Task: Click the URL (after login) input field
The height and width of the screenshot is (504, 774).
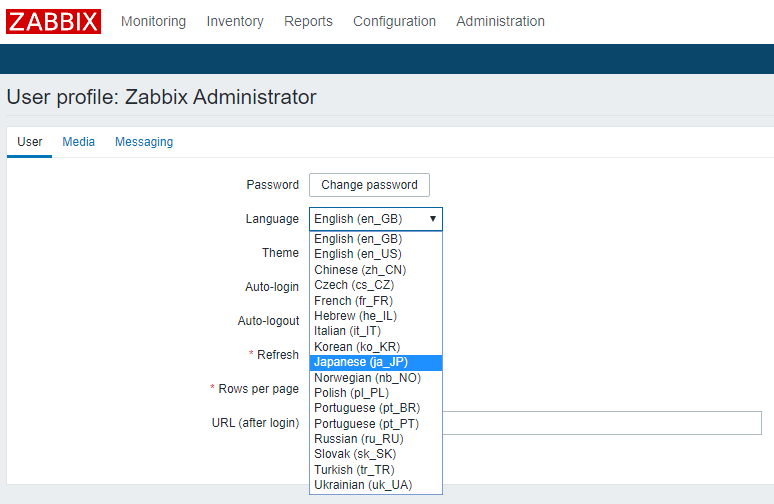Action: 600,423
